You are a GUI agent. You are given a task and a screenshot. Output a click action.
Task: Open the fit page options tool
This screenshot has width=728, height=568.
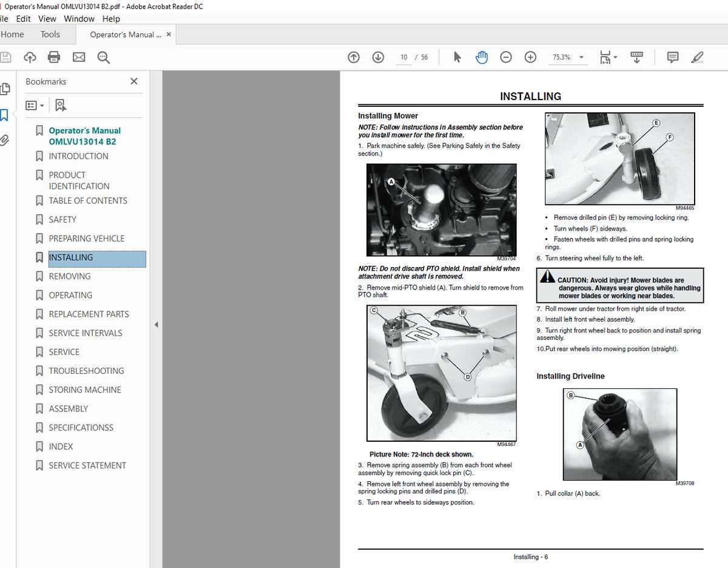pos(607,57)
